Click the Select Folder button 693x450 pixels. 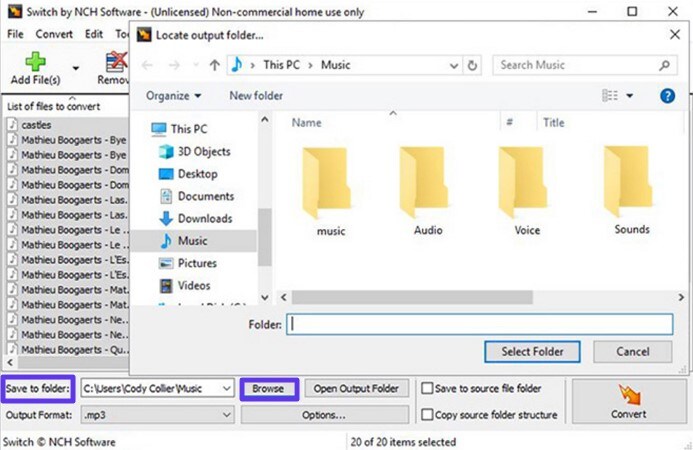(x=532, y=352)
